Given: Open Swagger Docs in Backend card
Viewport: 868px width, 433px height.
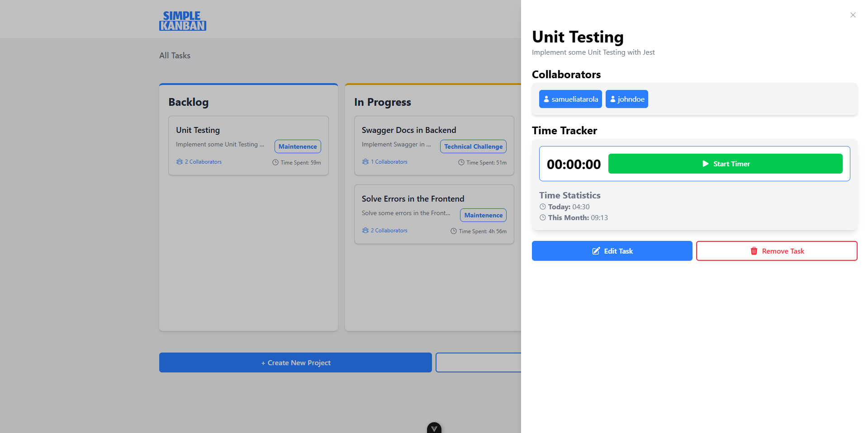Looking at the screenshot, I should coord(434,146).
